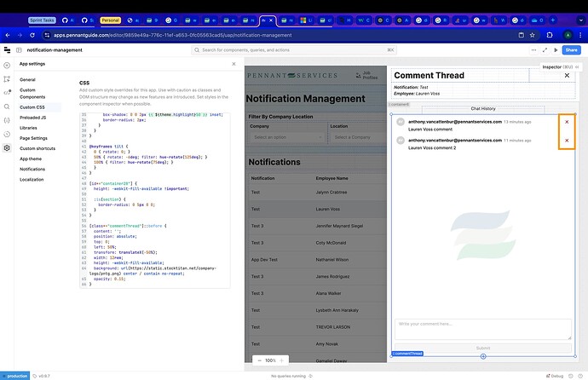The width and height of the screenshot is (588, 380).
Task: Close the Comment Thread with X
Action: coord(567,76)
